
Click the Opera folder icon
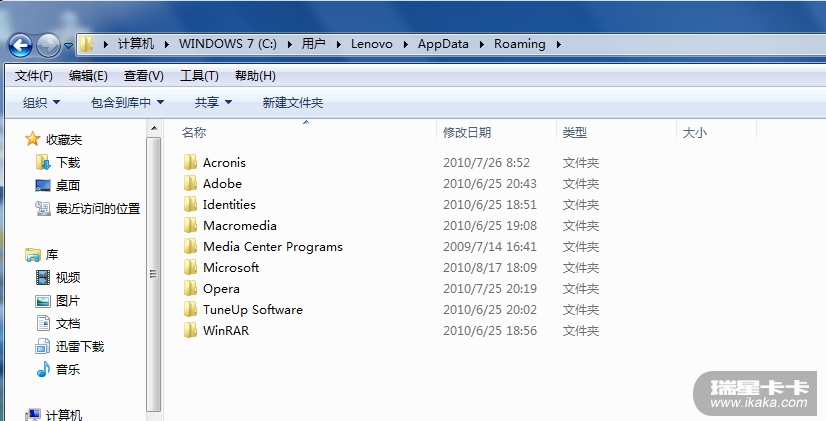tap(190, 289)
